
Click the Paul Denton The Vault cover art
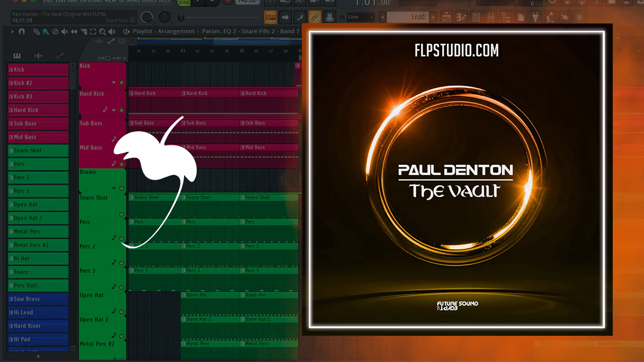(x=457, y=179)
